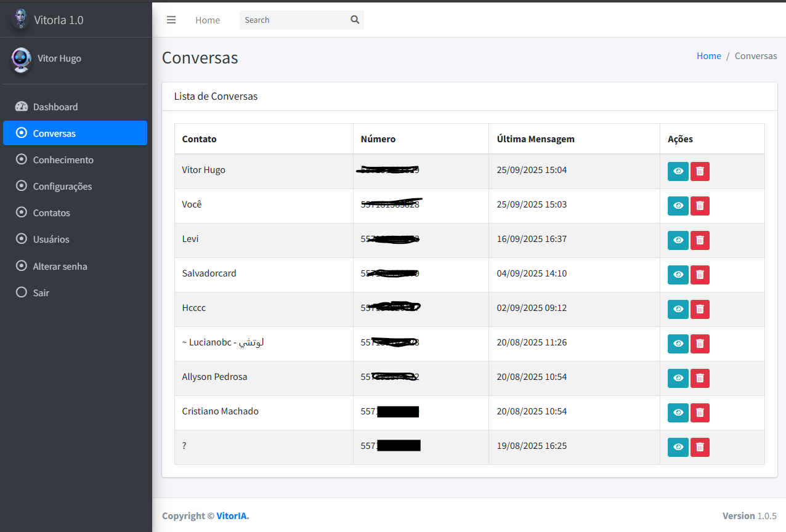Go to Contatos in sidebar
The height and width of the screenshot is (532, 786).
(x=51, y=212)
